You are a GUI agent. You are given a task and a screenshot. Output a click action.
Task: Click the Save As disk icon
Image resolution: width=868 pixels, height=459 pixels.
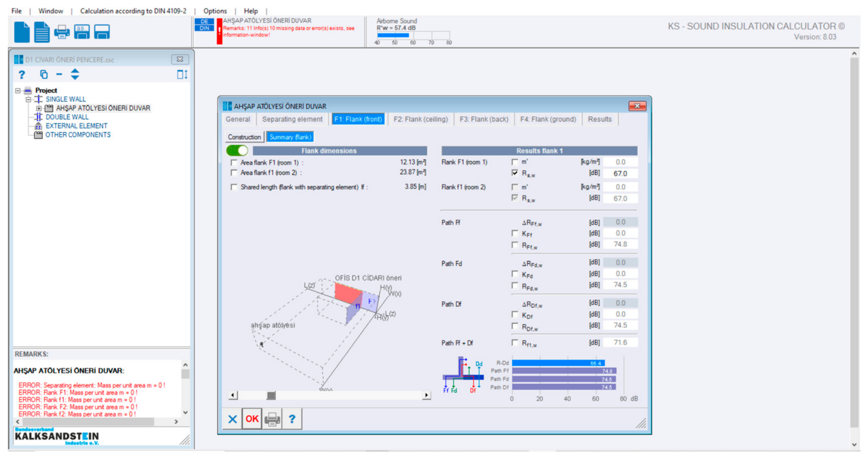click(x=82, y=32)
